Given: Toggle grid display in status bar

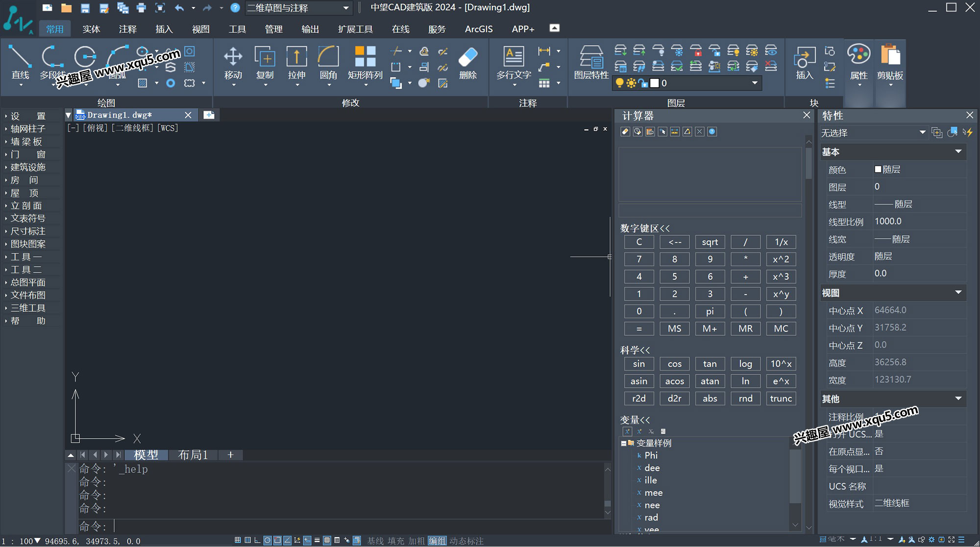Looking at the screenshot, I should tap(247, 541).
